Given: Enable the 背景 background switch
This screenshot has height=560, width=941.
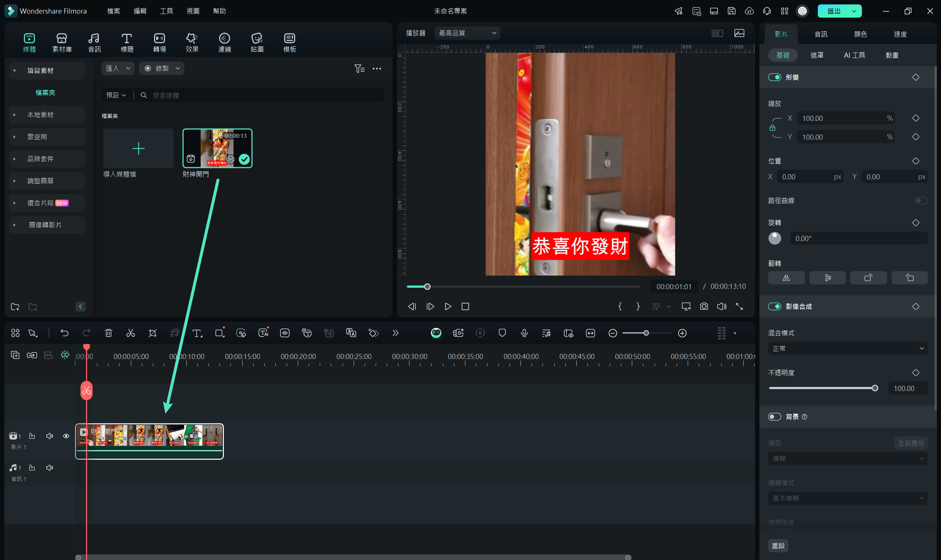Looking at the screenshot, I should pos(774,417).
